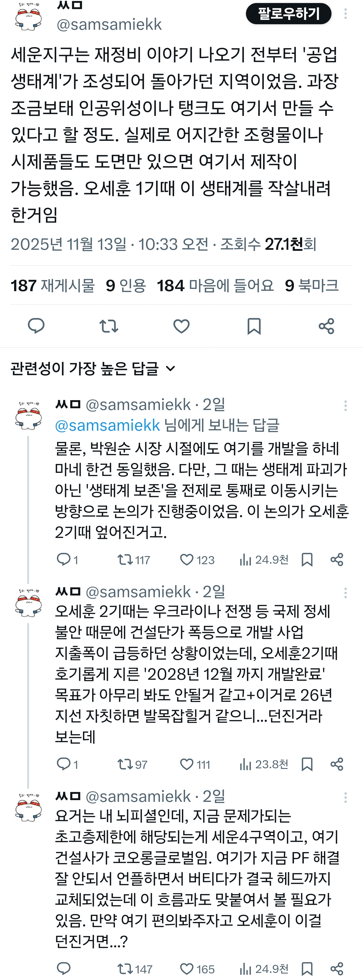Like the main post with the heart icon
The image size is (363, 980).
(x=182, y=326)
